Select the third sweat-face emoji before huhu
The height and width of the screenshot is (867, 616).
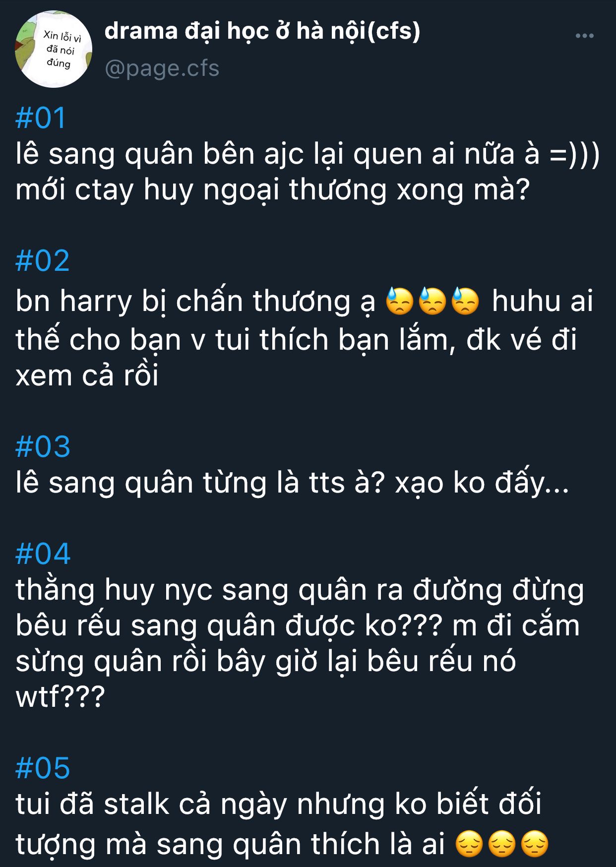[x=465, y=301]
